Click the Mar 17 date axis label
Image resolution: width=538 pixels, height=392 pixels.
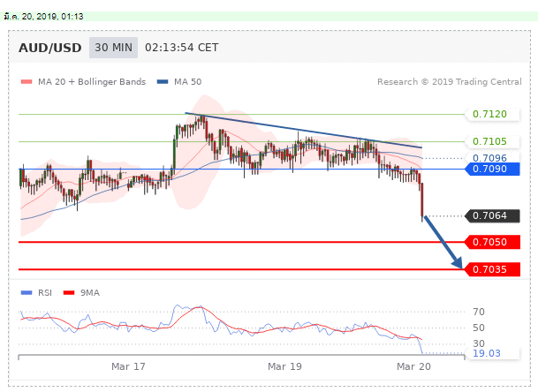pos(128,366)
